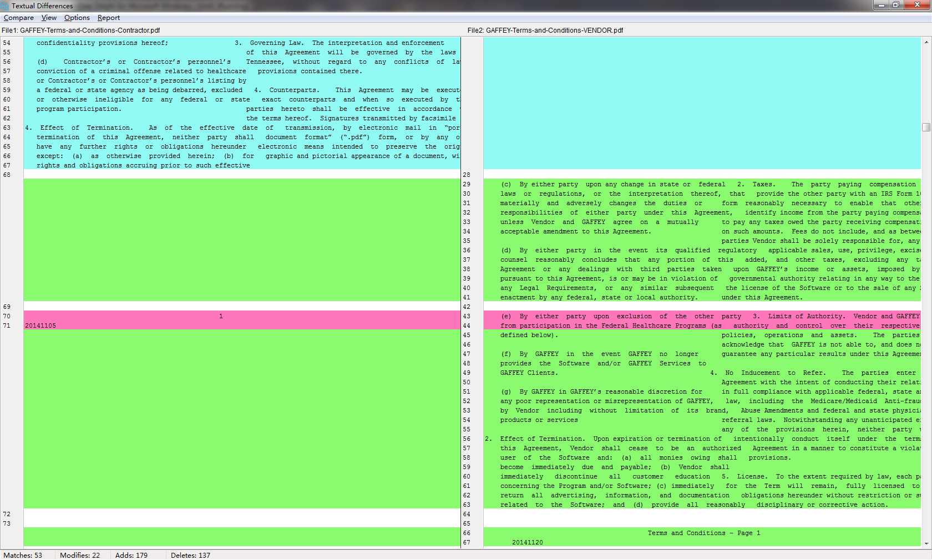Image resolution: width=932 pixels, height=560 pixels.
Task: Click left pane line number 63
Action: 7,128
